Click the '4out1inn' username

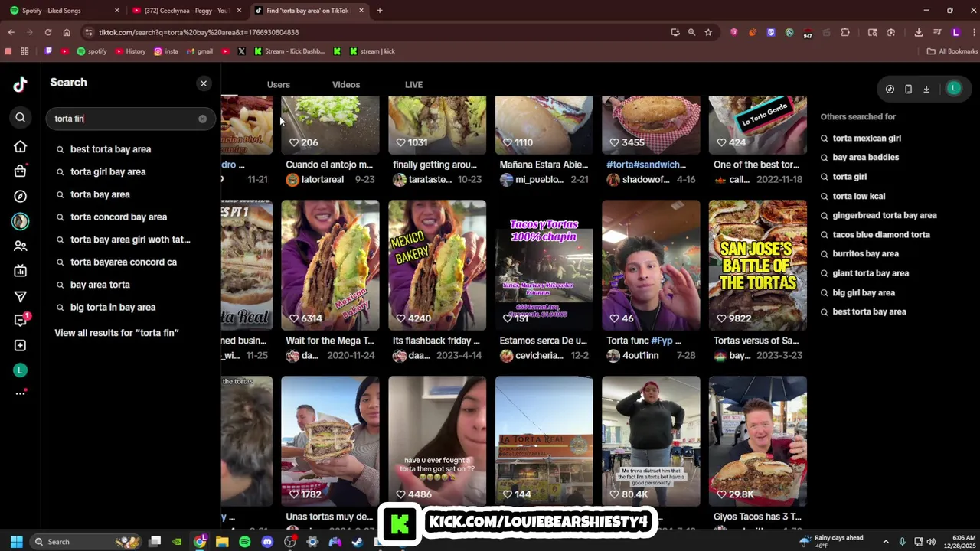point(640,356)
